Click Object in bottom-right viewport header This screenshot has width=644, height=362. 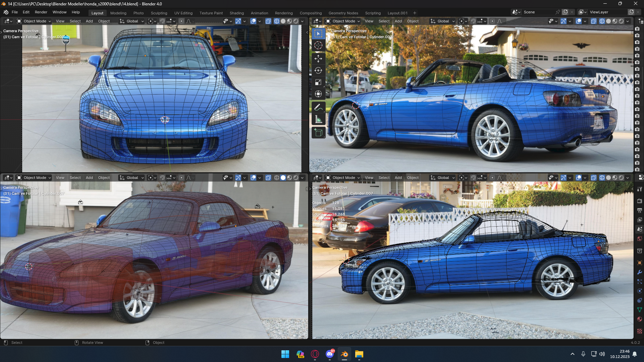[413, 178]
